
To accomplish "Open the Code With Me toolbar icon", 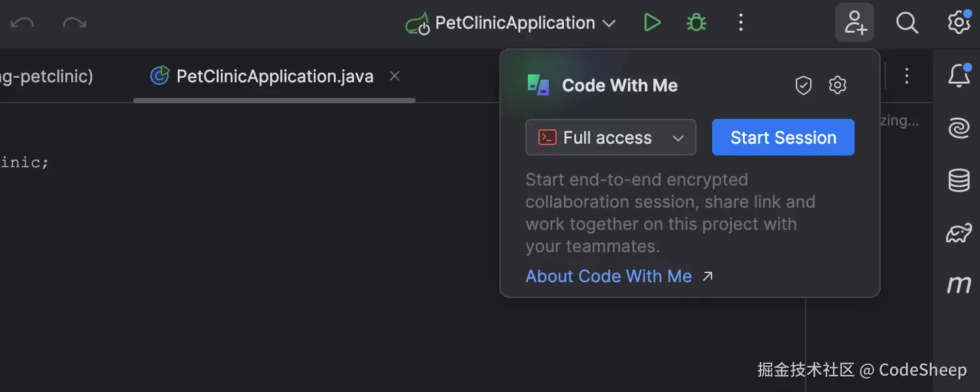I will point(855,23).
